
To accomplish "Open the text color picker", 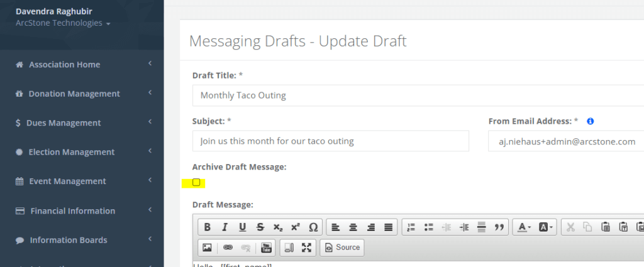I will coord(524,227).
